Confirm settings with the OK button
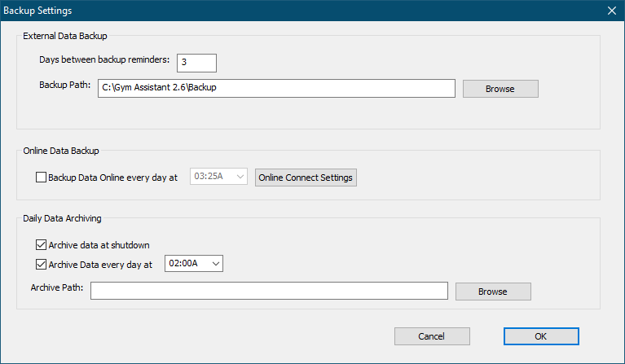625x364 pixels. tap(541, 335)
